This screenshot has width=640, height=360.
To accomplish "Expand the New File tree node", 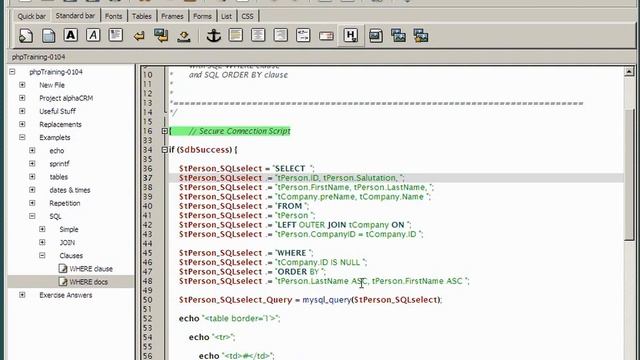I will [x=22, y=85].
